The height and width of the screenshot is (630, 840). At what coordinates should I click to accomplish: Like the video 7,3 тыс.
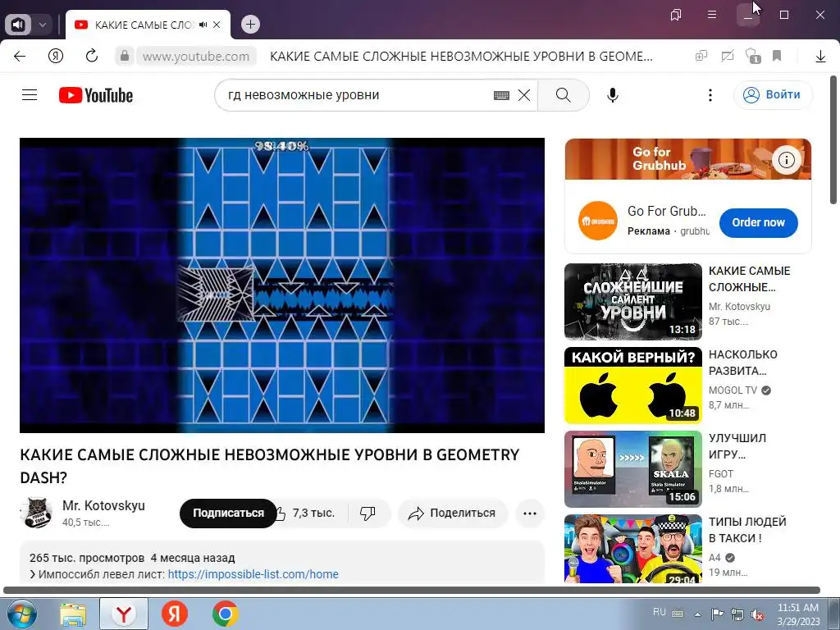click(x=307, y=513)
